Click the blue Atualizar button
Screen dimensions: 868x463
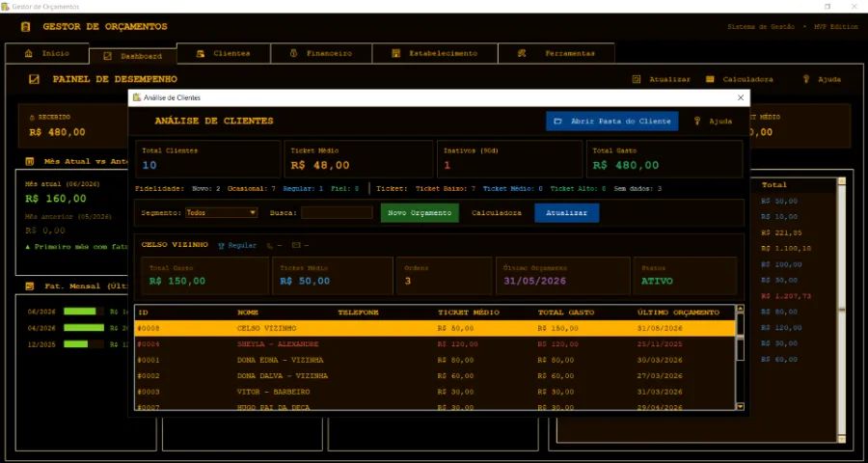coord(566,213)
